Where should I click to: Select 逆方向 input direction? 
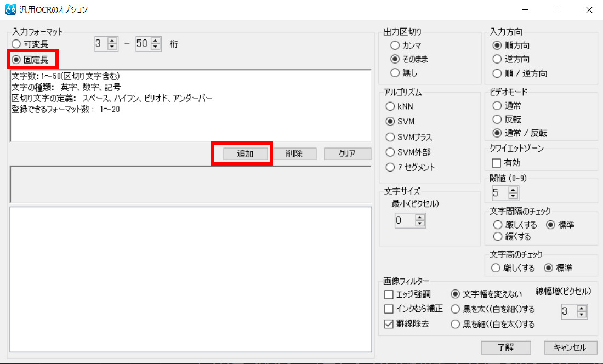point(497,59)
